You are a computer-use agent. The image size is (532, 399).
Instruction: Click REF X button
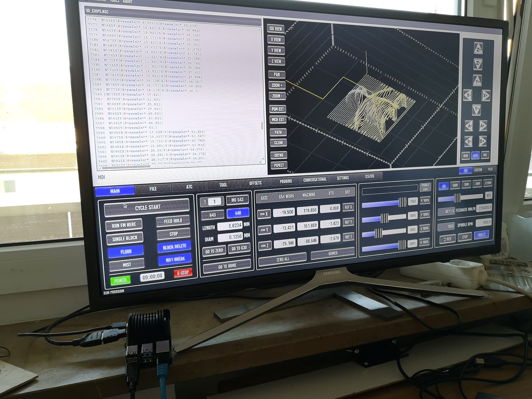point(348,207)
